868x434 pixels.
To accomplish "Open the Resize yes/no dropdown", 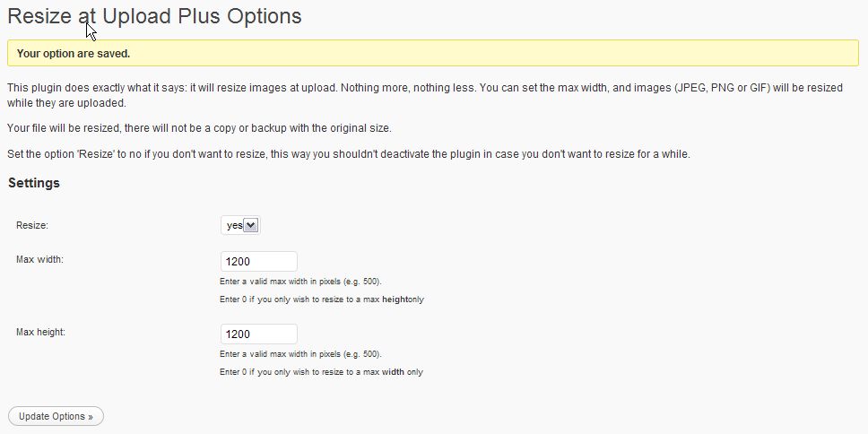I will 240,225.
